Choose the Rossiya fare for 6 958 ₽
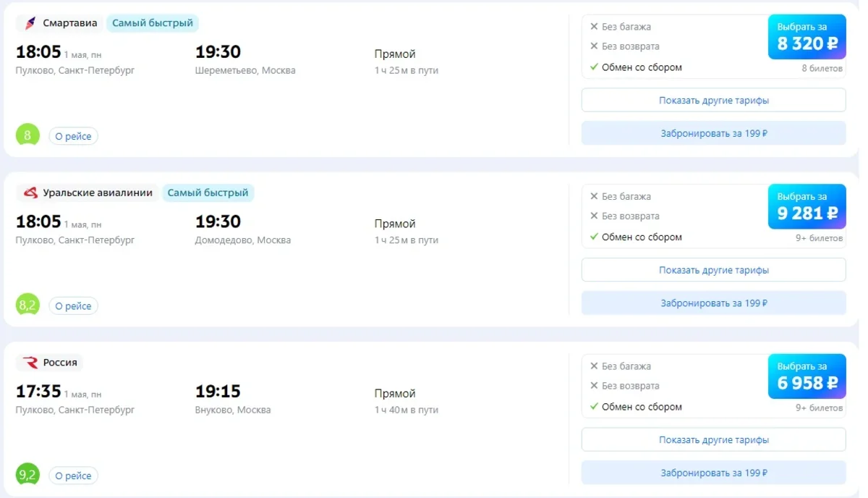This screenshot has width=868, height=498. tap(807, 376)
